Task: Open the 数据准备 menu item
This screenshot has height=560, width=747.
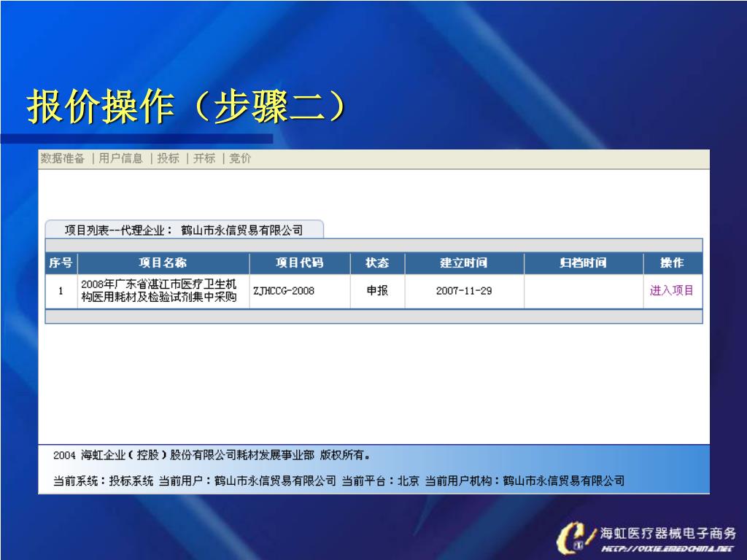Action: point(63,158)
